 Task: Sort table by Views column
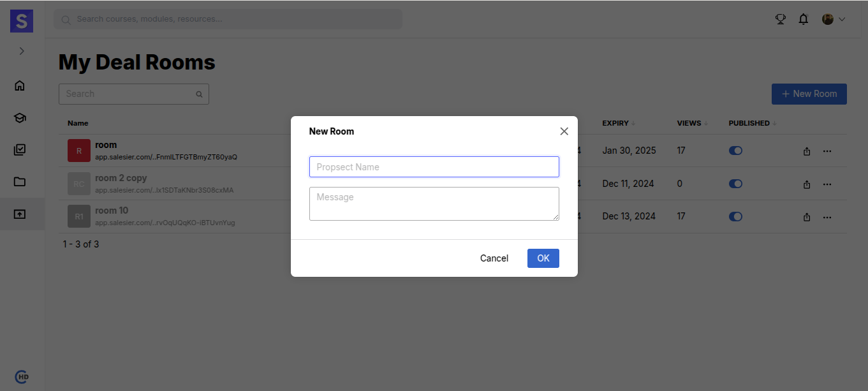(689, 123)
